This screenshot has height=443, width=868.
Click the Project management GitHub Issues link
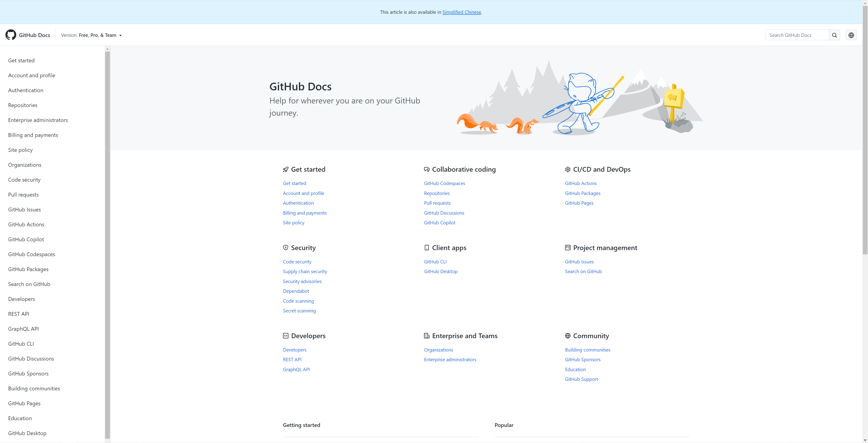pos(579,262)
